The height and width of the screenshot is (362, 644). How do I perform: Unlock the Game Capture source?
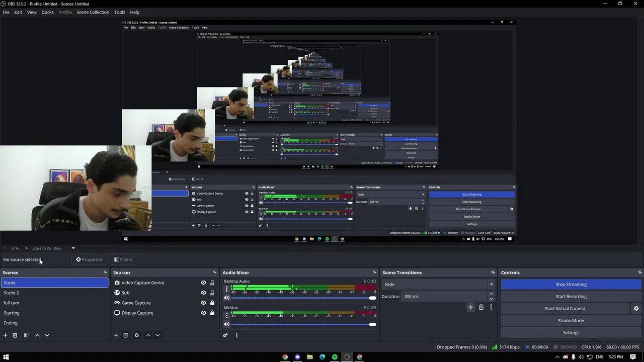[212, 303]
